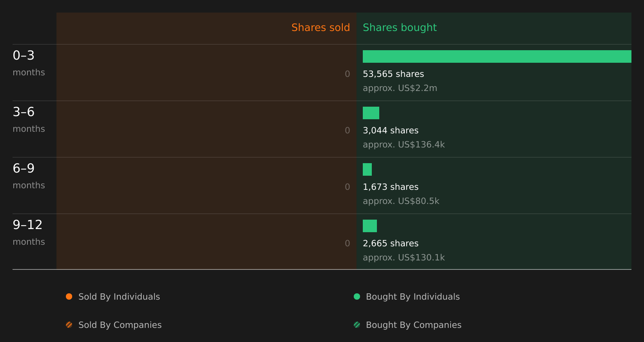Select the Bought By Individuals legend label

(413, 297)
